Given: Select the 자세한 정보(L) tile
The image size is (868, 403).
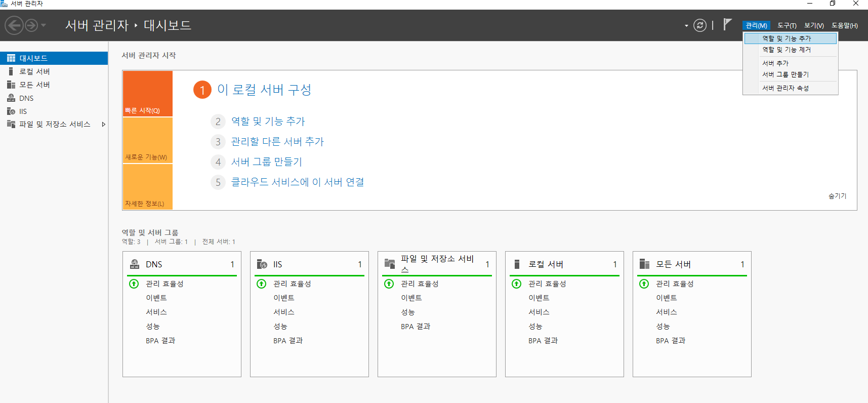Looking at the screenshot, I should (148, 187).
